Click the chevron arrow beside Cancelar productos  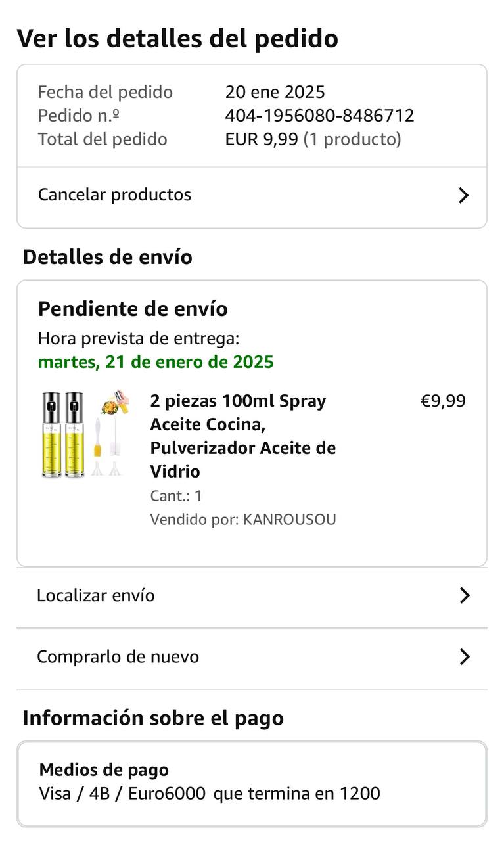(x=463, y=195)
